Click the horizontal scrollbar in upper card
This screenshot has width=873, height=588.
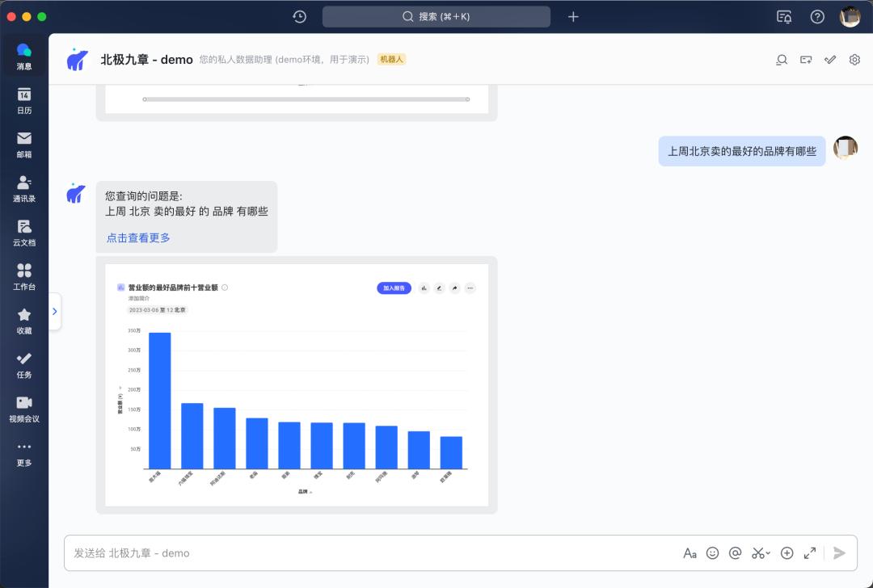coord(306,99)
